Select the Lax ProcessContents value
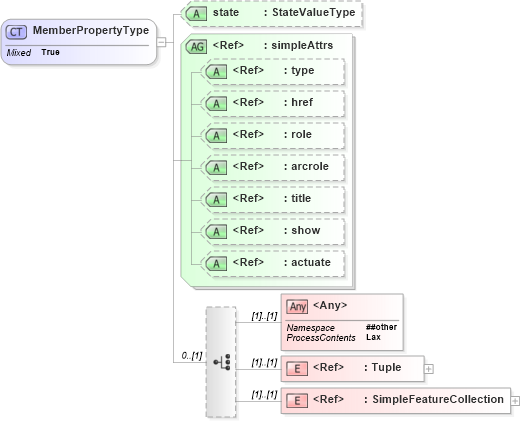Viewport: 520px width, 421px height. [x=373, y=337]
